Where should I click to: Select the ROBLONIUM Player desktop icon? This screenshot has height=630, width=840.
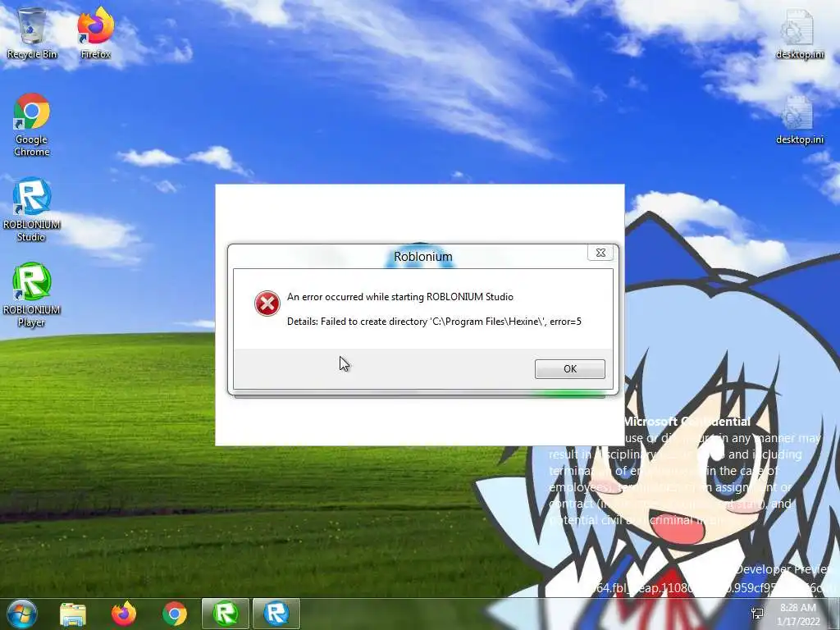32,295
